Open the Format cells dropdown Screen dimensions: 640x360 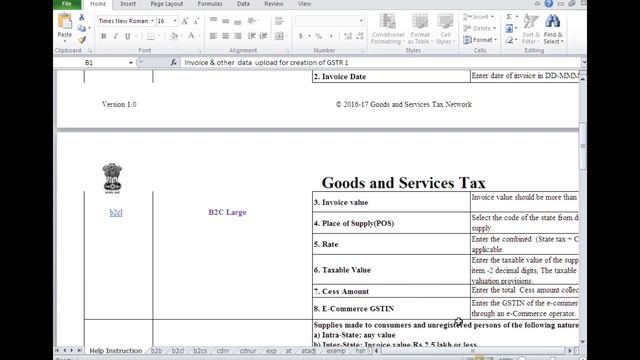480,40
